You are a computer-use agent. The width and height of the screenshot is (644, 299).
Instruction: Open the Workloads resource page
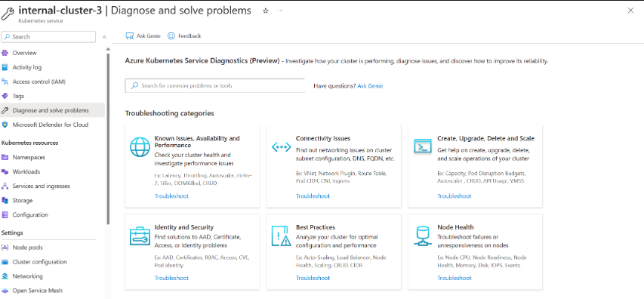(x=26, y=171)
